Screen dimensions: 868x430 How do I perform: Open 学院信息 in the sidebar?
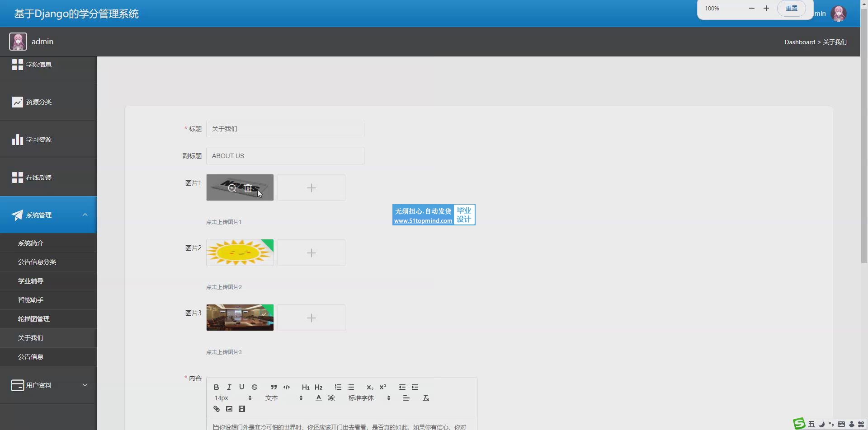coord(48,65)
